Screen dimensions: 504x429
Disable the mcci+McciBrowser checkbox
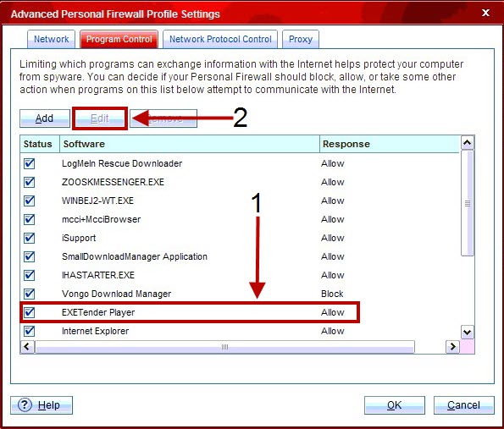(30, 219)
